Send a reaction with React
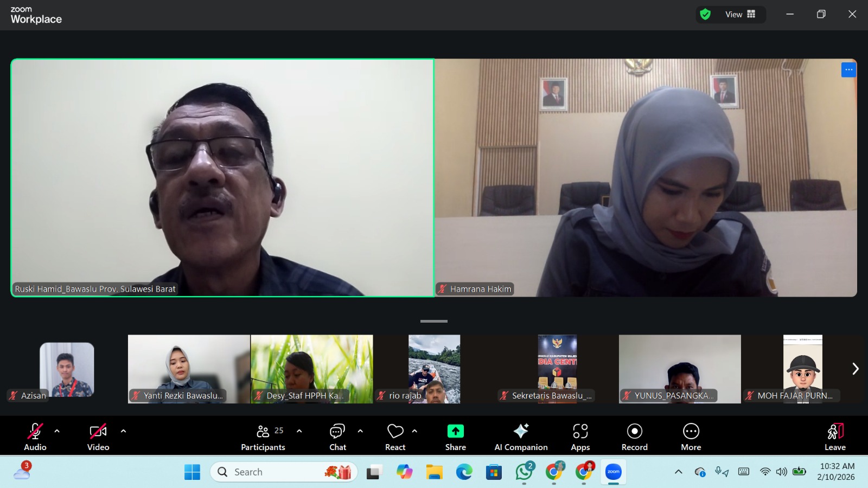The image size is (868, 488). pos(395,436)
